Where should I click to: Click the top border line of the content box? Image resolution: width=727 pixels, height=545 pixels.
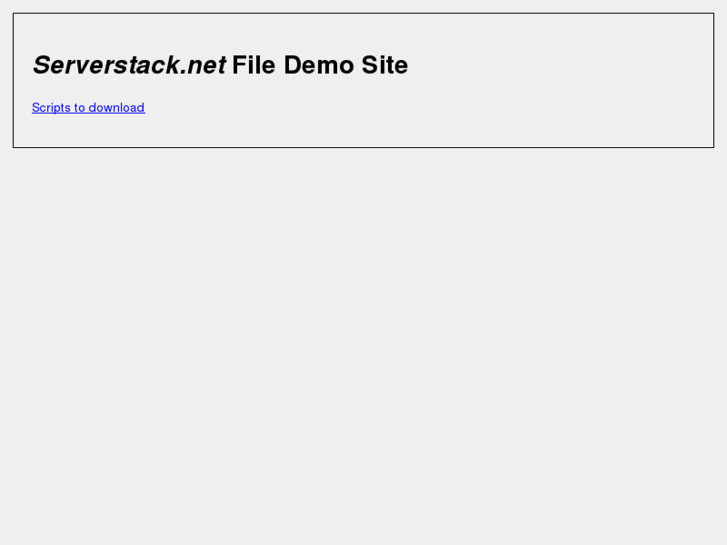pyautogui.click(x=364, y=13)
